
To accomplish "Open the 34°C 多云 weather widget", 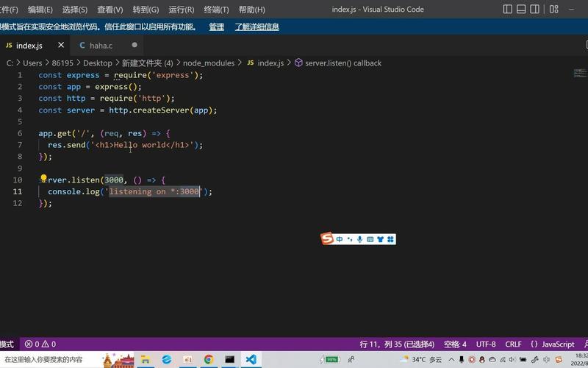I will (x=421, y=359).
